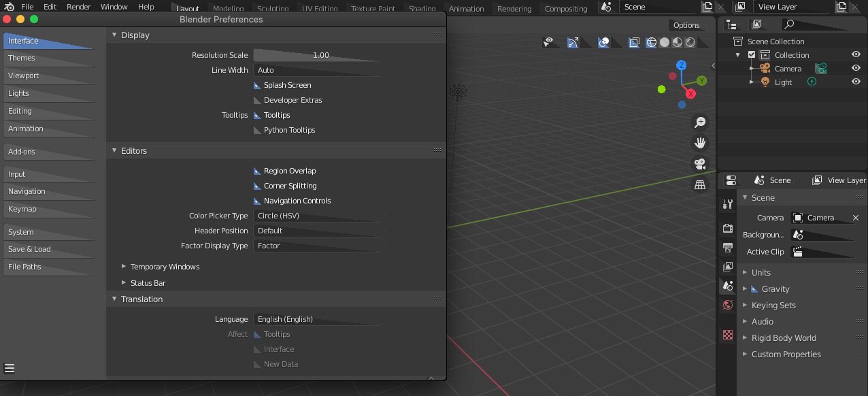868x396 pixels.
Task: Switch to the Animation workspace tab
Action: tap(467, 9)
